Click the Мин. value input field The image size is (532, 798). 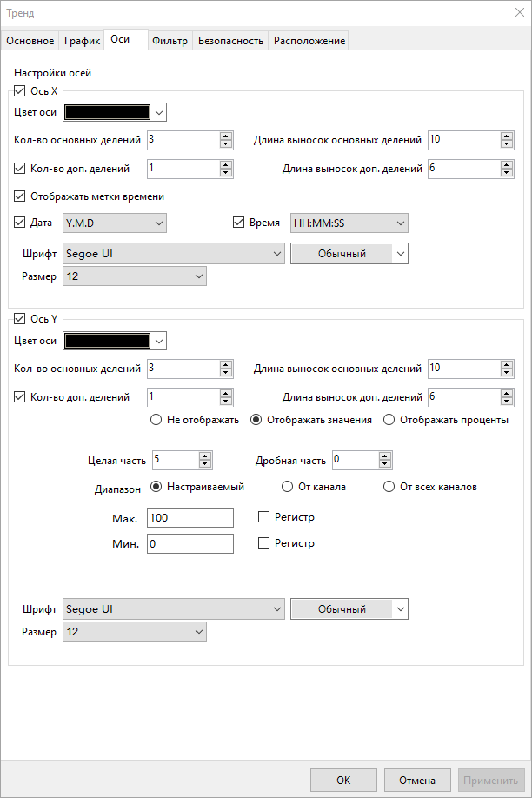tap(190, 543)
